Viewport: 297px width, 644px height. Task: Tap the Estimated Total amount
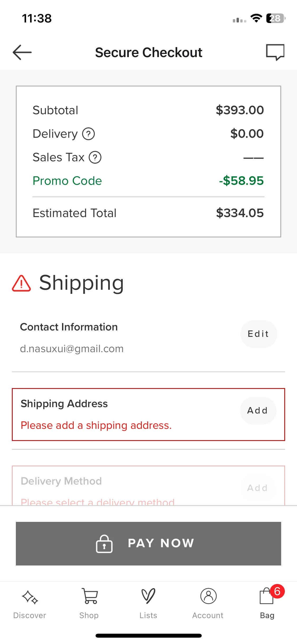click(240, 213)
